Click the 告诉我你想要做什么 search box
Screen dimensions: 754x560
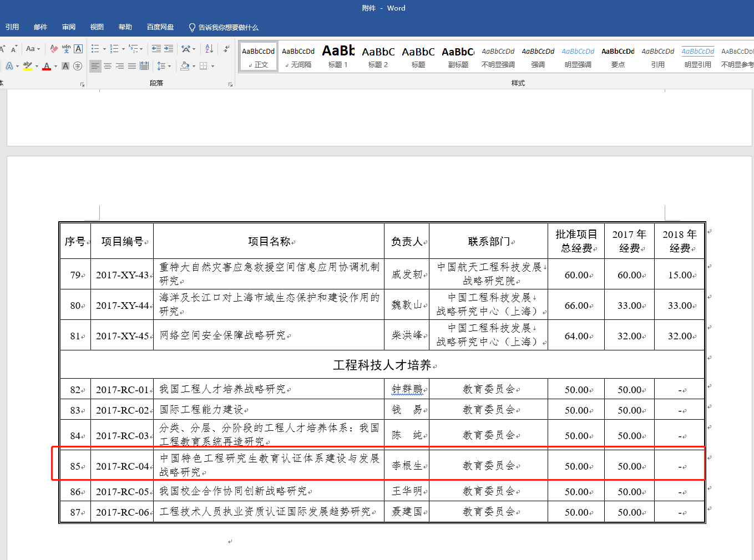click(228, 27)
